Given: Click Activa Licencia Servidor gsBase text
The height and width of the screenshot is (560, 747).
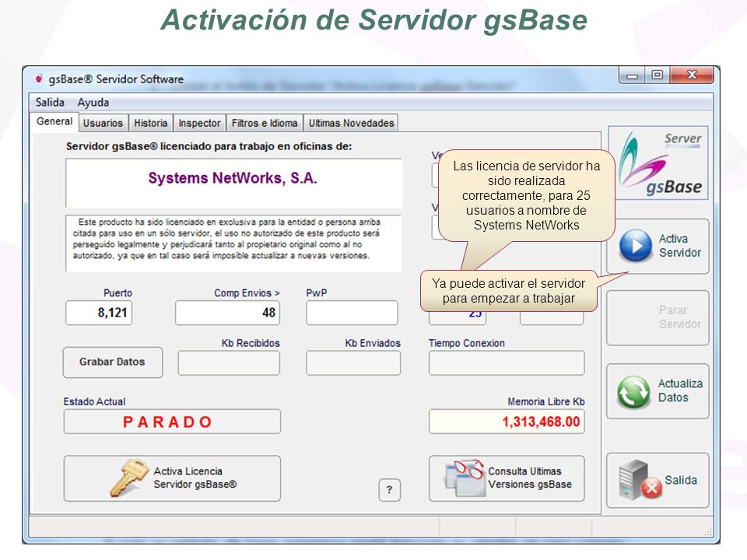Looking at the screenshot, I should pyautogui.click(x=195, y=478).
